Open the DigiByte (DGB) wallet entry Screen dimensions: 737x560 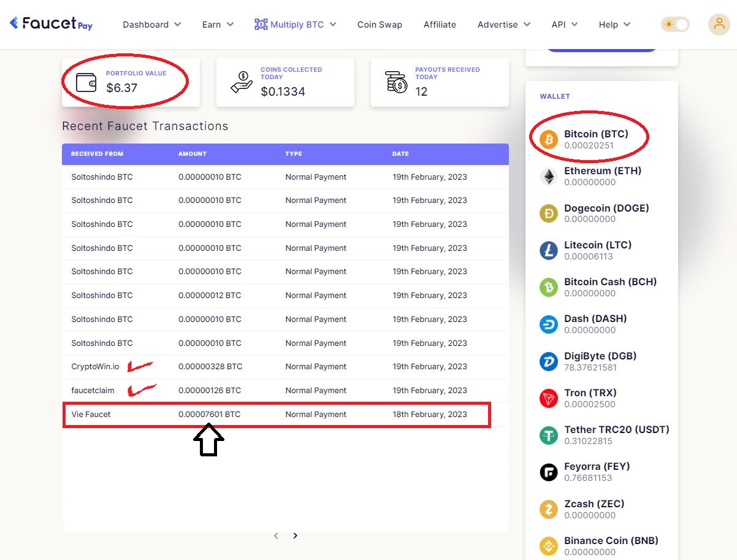[x=601, y=361]
